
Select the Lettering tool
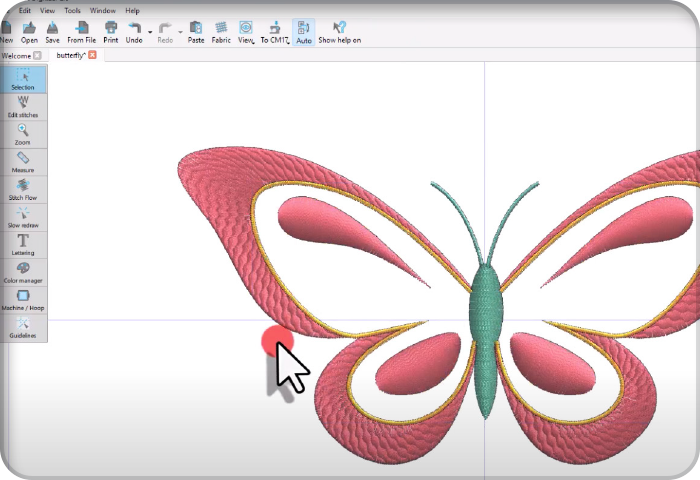click(x=23, y=243)
